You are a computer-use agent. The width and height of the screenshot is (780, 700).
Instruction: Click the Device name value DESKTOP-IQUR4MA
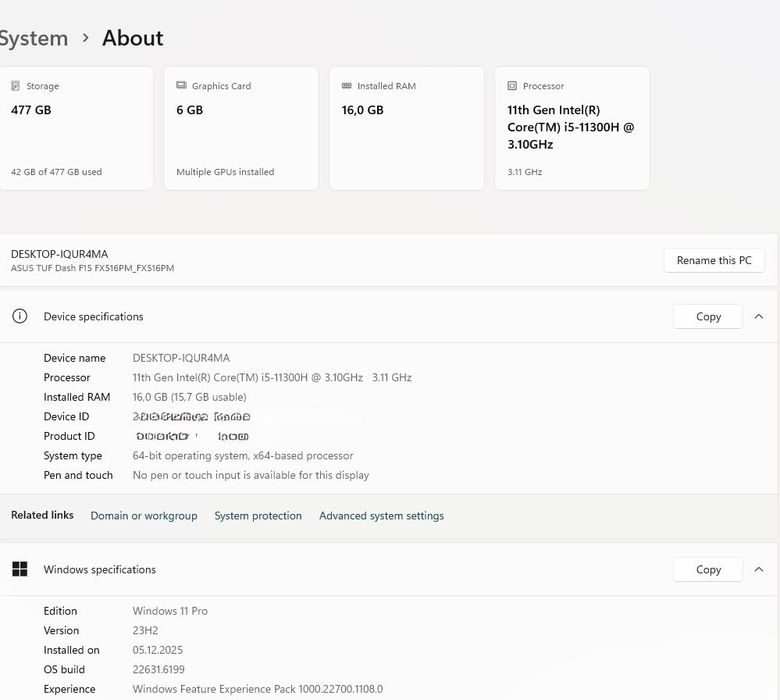click(x=181, y=358)
